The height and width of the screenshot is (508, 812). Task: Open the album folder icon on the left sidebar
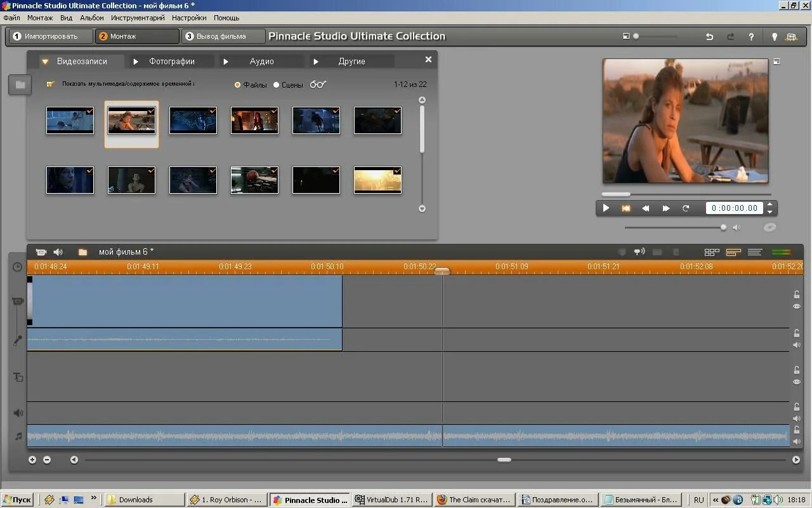20,84
